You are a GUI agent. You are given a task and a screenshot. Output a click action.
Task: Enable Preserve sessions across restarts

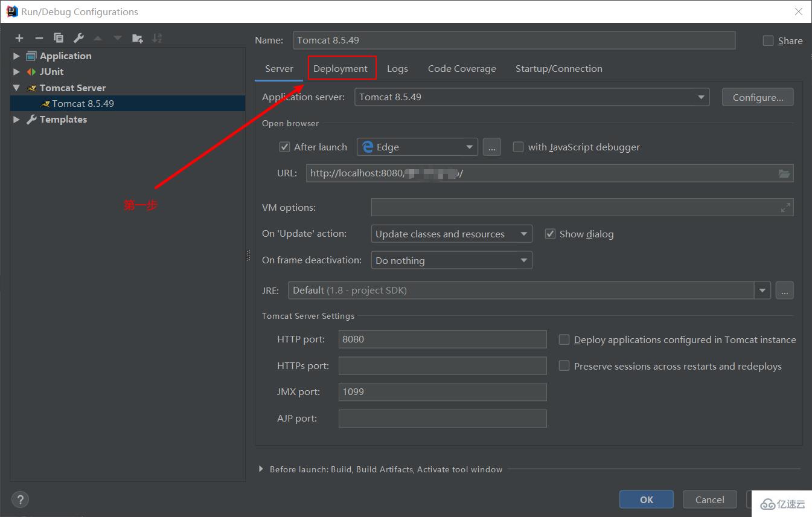click(x=564, y=366)
